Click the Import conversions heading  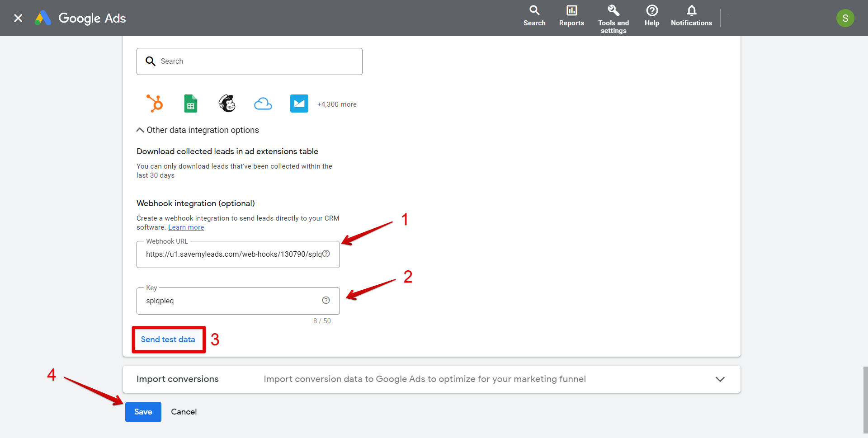tap(178, 379)
